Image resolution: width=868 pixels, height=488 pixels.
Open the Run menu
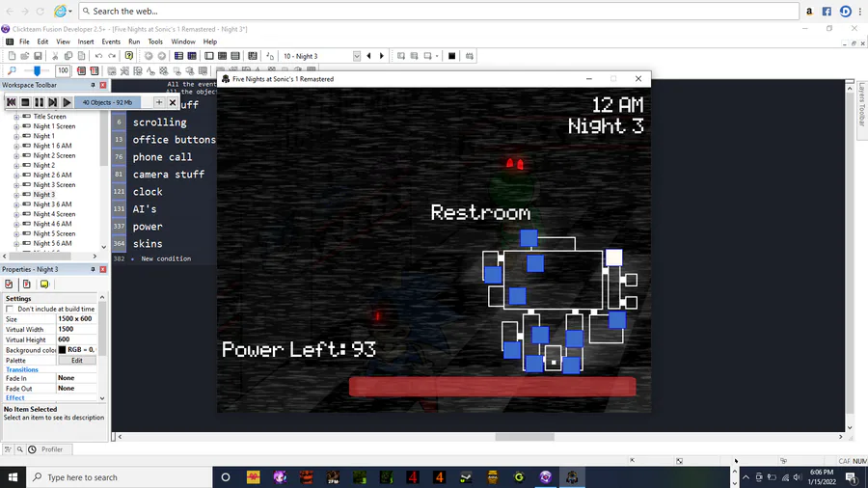coord(134,41)
